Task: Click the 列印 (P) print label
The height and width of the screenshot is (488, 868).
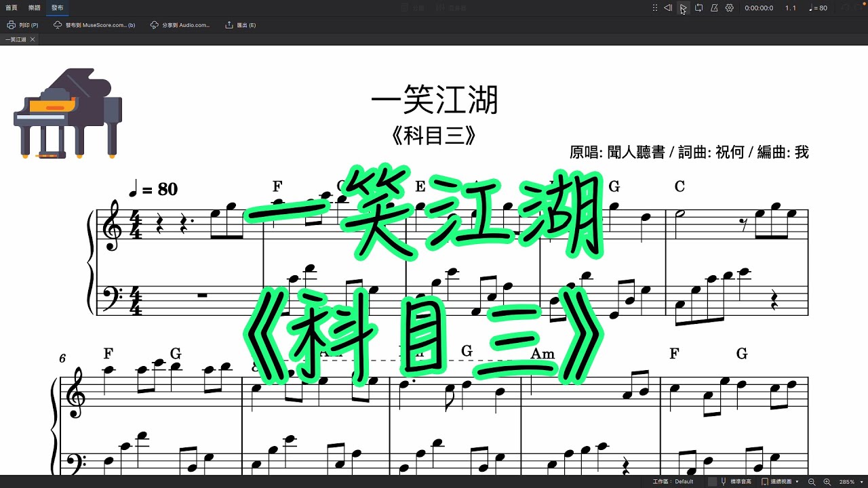Action: click(x=28, y=25)
